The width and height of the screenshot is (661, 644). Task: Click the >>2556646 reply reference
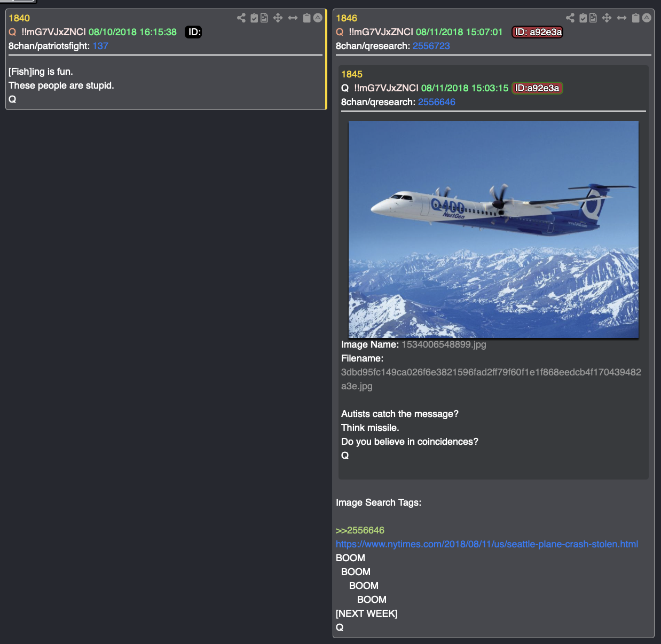[360, 530]
